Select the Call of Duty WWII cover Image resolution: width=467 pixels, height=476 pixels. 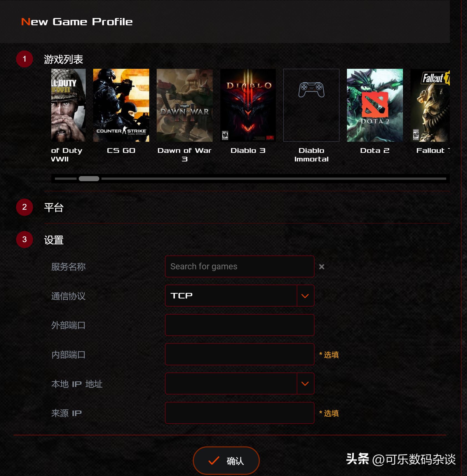[68, 105]
